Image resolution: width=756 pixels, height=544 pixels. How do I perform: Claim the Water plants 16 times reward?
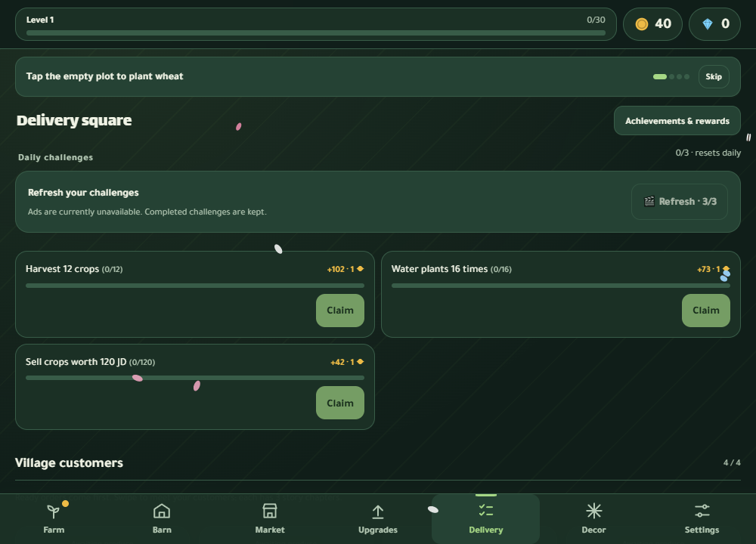706,311
